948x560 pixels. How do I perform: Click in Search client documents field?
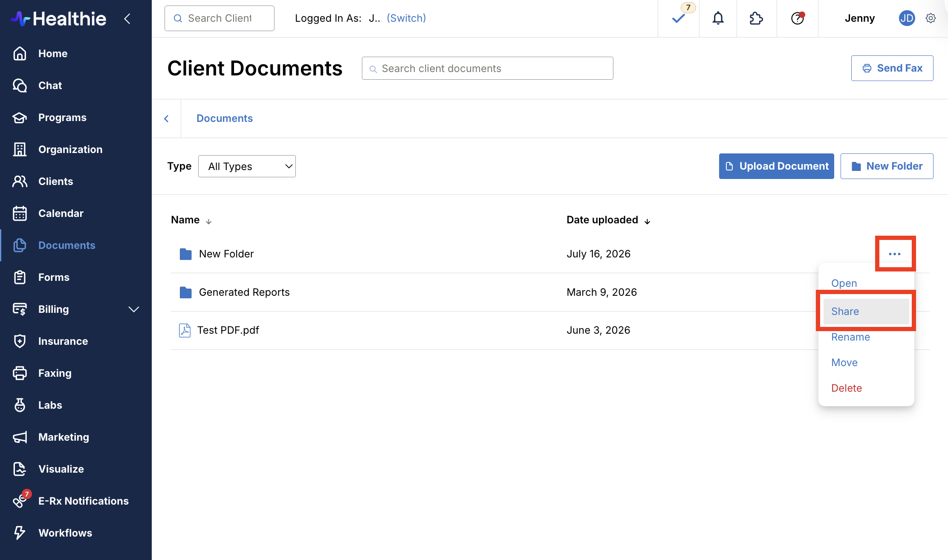click(x=488, y=68)
